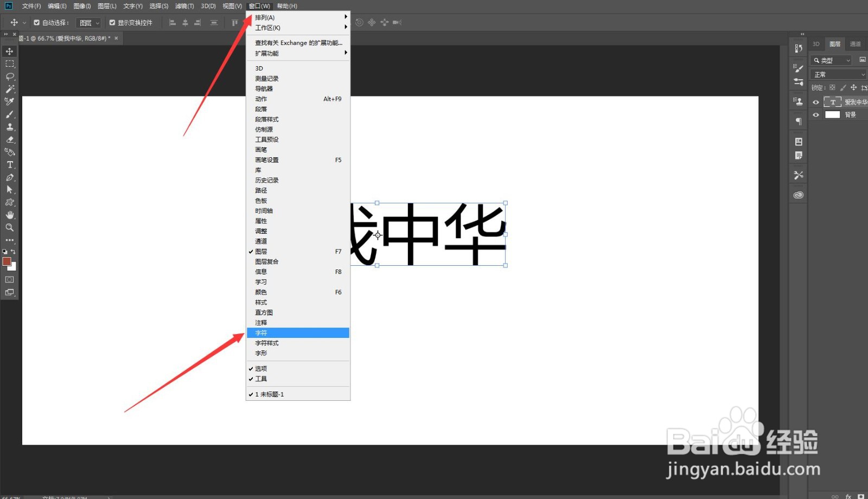868x499 pixels.
Task: Toggle the checked 图层 panel menu entry
Action: pos(298,252)
